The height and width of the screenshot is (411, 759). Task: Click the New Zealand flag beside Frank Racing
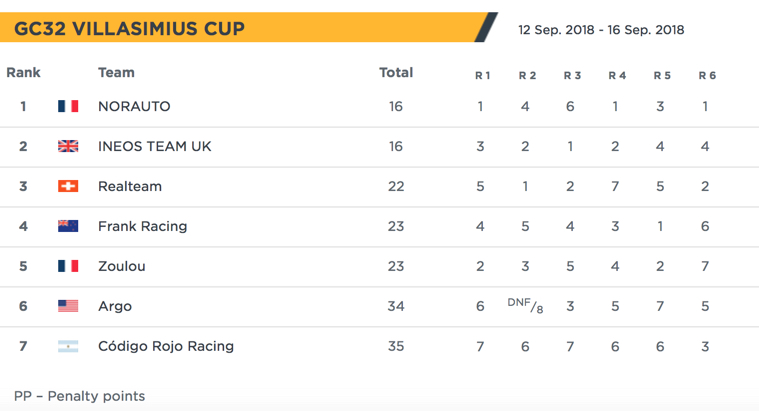click(68, 226)
